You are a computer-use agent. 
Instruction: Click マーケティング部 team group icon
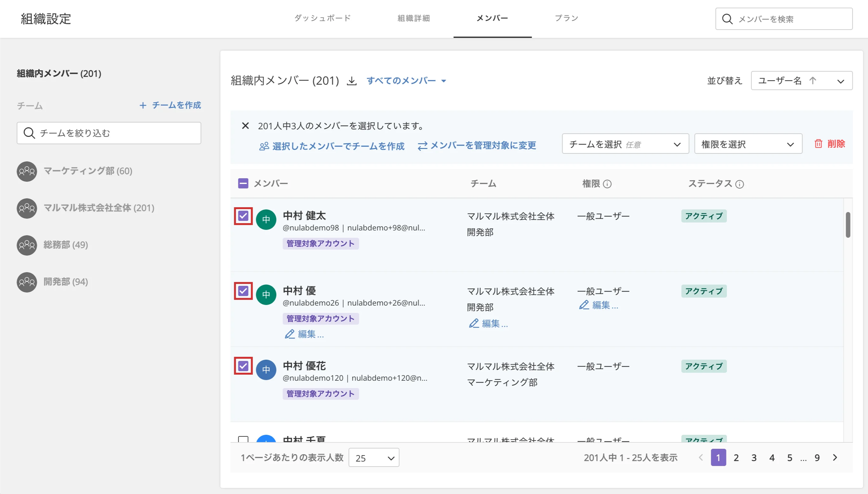(27, 171)
